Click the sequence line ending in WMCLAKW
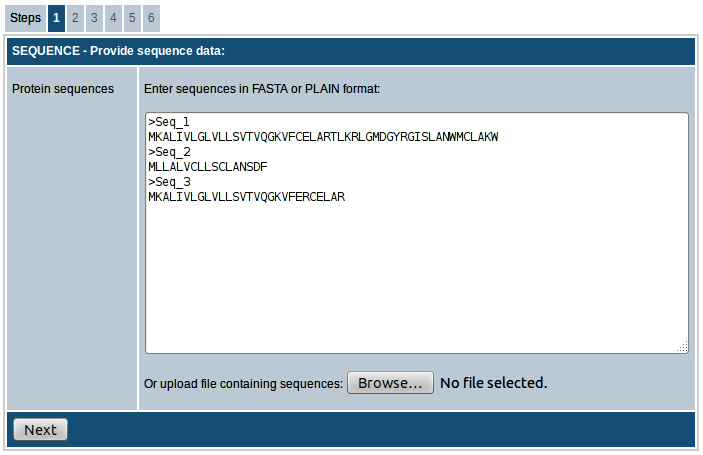 322,136
